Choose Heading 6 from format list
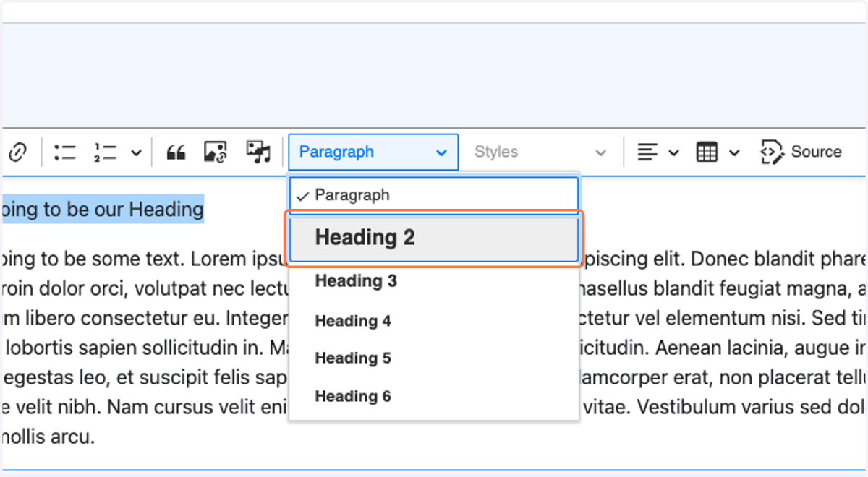The height and width of the screenshot is (477, 868). (x=434, y=396)
